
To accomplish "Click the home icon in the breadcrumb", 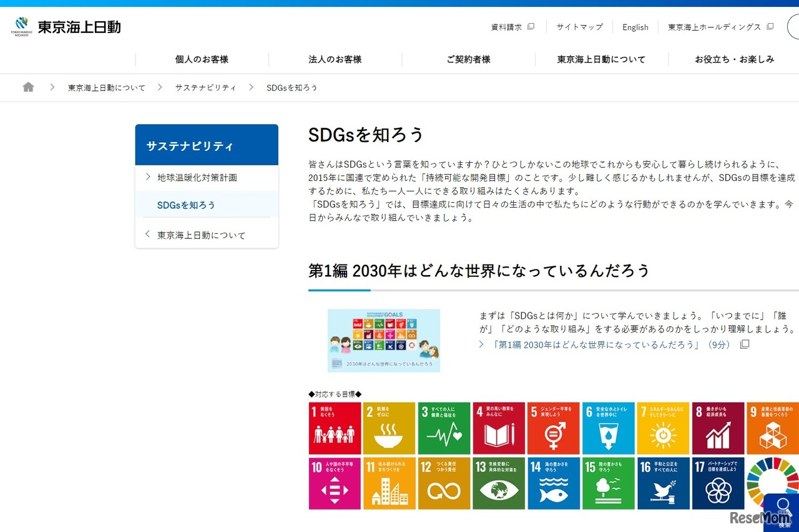I will click(28, 87).
